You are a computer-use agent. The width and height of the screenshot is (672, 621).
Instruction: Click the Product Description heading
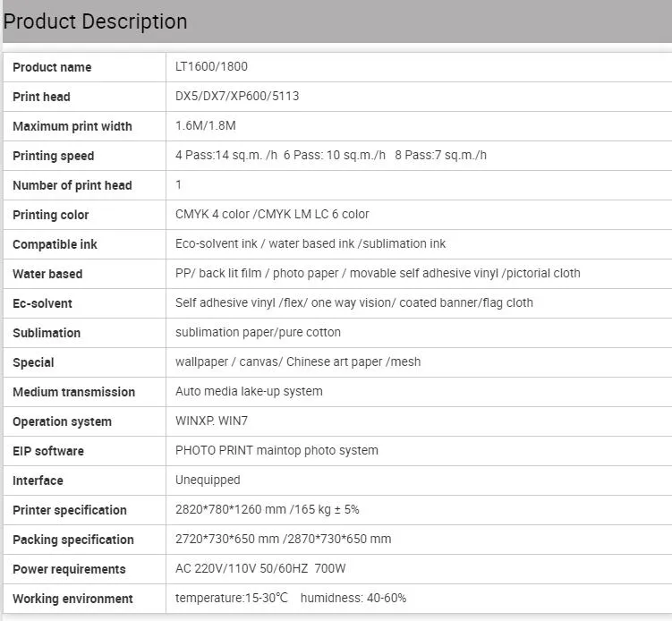point(95,21)
